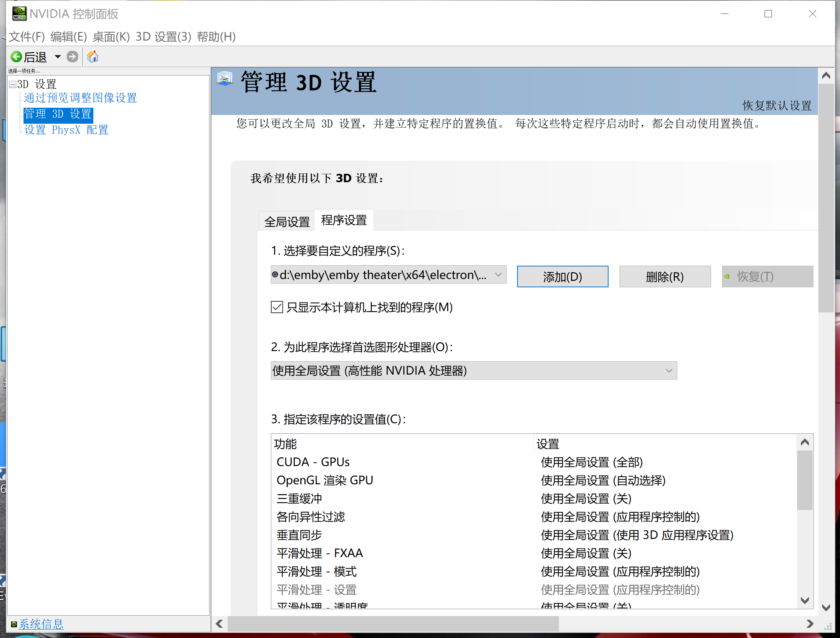840x638 pixels.
Task: Select the 平滑处理 - FXAA row
Action: (x=533, y=553)
